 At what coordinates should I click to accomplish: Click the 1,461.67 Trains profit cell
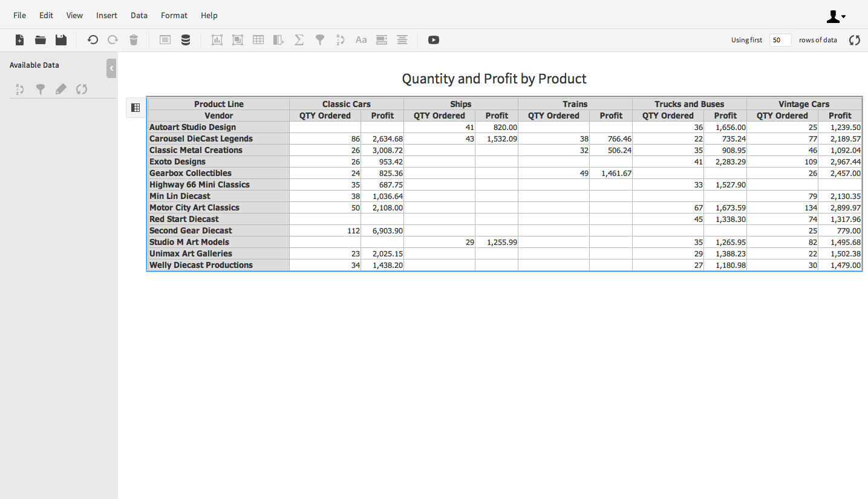pos(611,173)
